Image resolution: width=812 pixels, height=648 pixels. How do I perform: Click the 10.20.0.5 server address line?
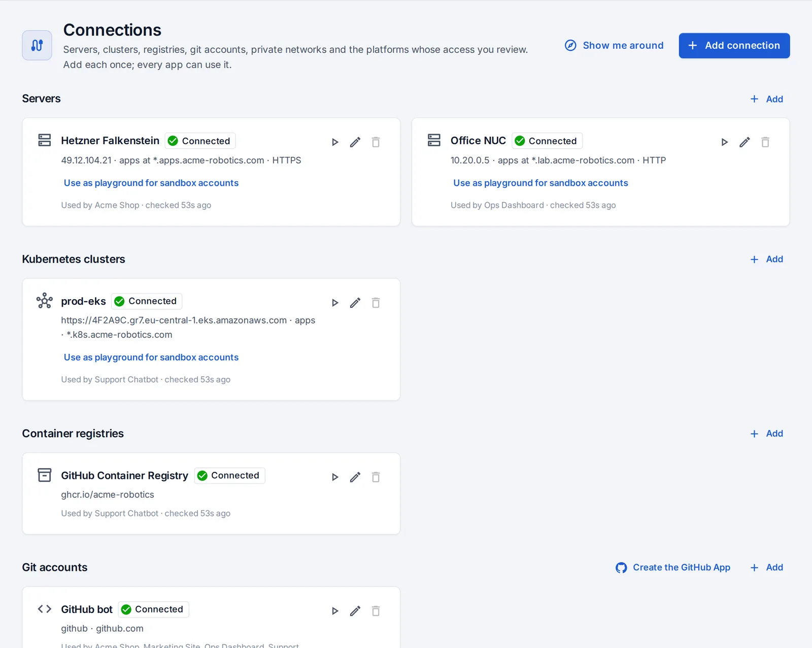pos(558,160)
